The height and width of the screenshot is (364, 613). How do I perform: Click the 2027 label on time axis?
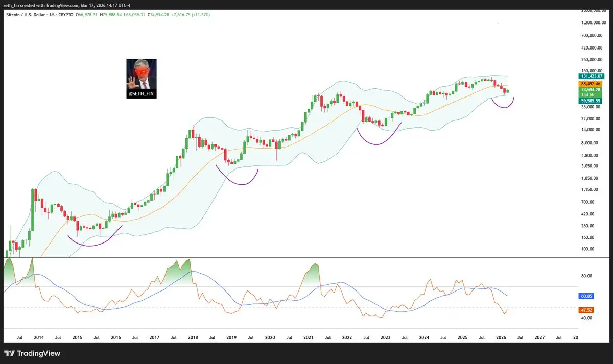coord(539,337)
